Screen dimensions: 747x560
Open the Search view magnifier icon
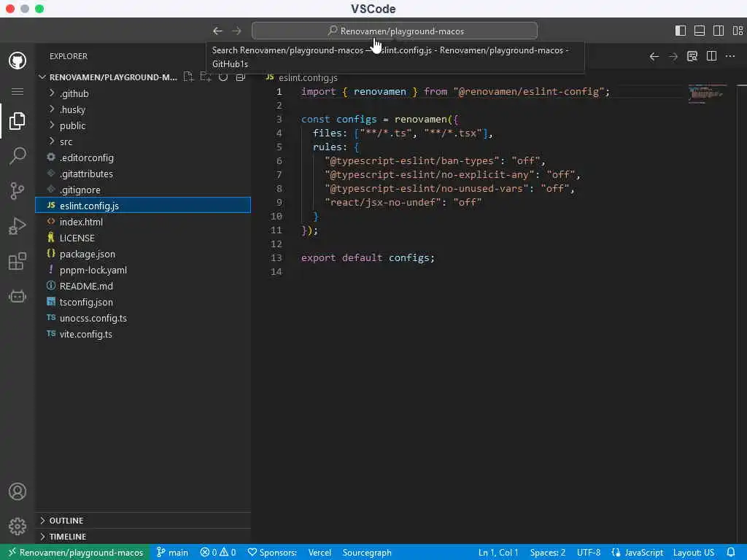pyautogui.click(x=18, y=156)
